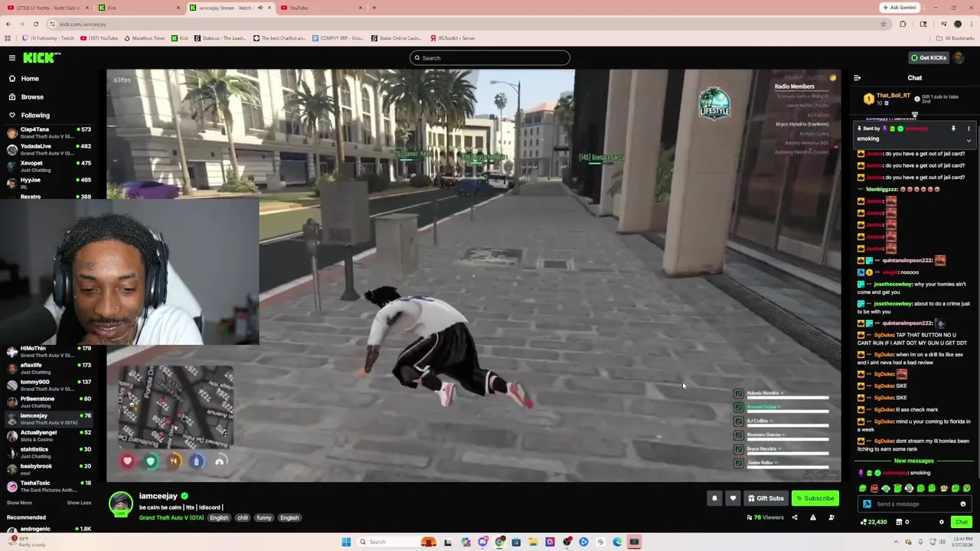Select Grand Theft Auto V category link

coord(171,518)
